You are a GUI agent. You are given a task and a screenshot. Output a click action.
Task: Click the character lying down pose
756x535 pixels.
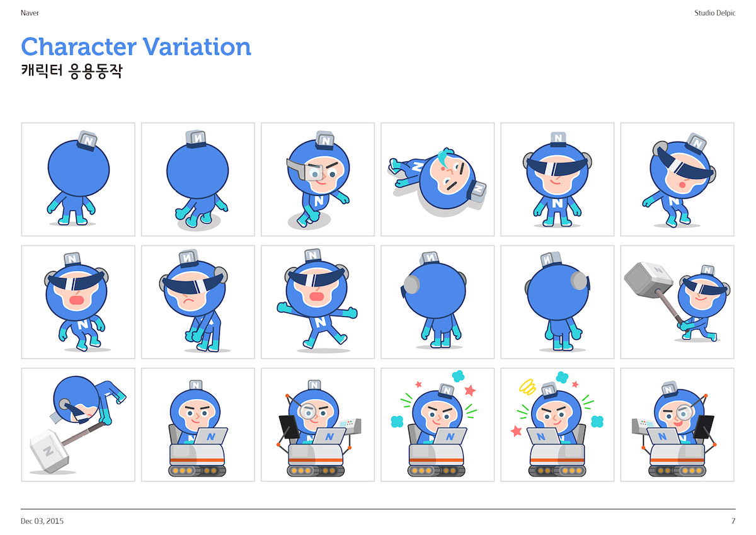click(x=438, y=180)
